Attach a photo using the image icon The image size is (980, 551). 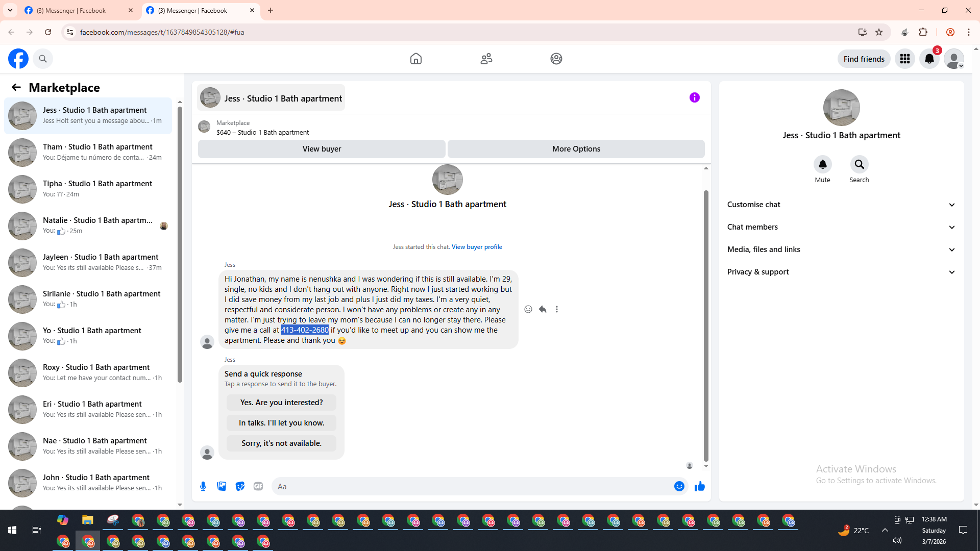pos(222,486)
